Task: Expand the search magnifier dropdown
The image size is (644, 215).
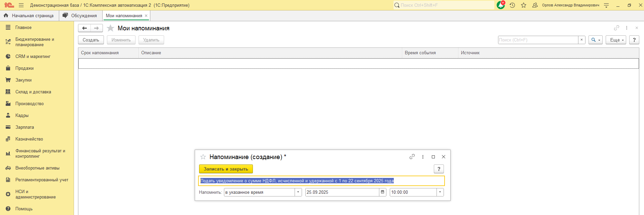Action: (595, 40)
